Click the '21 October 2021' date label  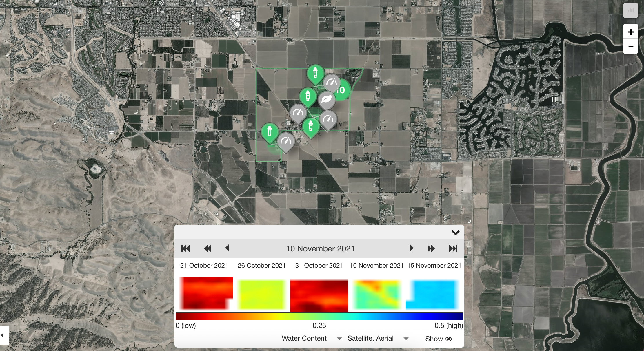click(204, 266)
